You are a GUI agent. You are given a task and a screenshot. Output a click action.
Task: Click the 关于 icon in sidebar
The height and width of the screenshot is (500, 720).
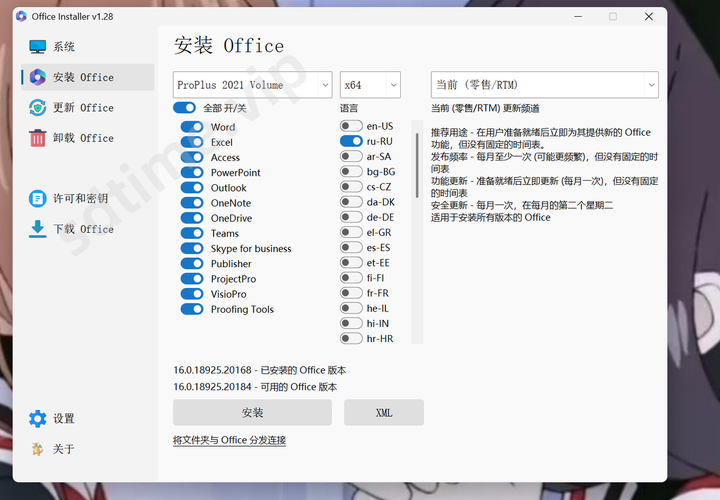click(38, 449)
